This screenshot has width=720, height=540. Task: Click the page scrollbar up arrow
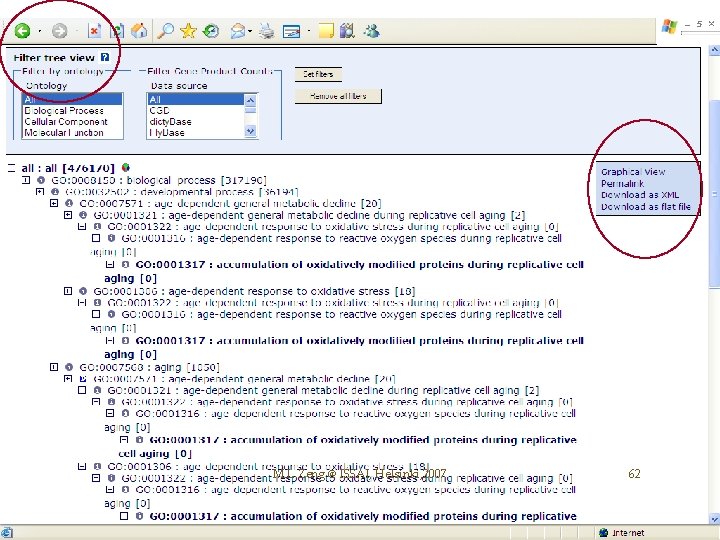714,50
